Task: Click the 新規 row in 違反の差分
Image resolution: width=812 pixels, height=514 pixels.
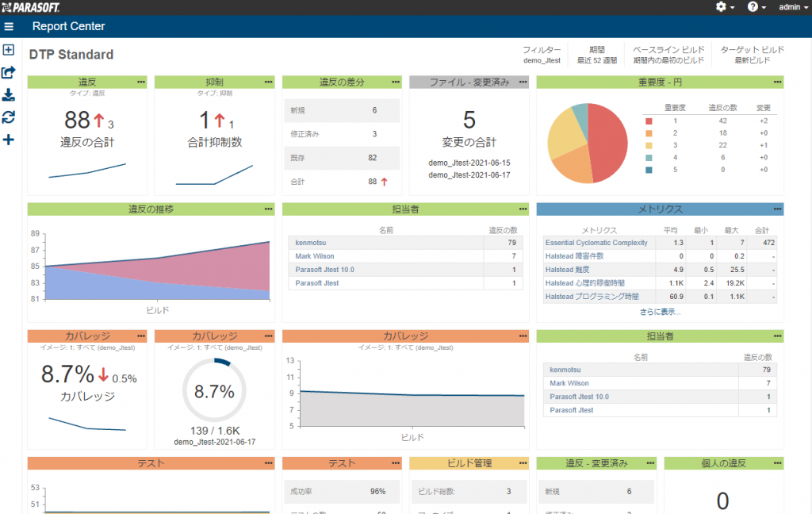Action: click(343, 110)
